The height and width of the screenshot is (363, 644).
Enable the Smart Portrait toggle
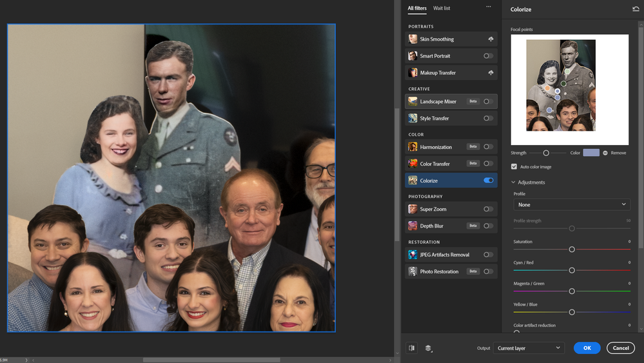click(488, 56)
